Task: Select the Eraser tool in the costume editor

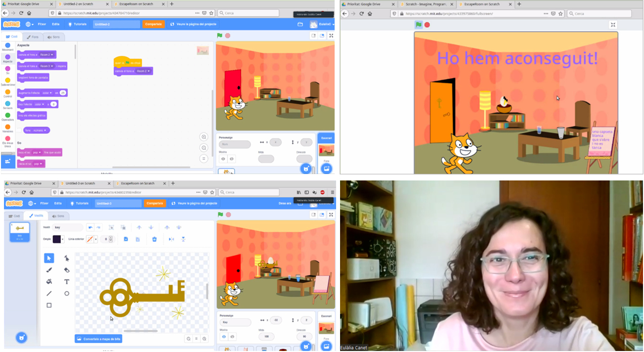Action: (67, 270)
